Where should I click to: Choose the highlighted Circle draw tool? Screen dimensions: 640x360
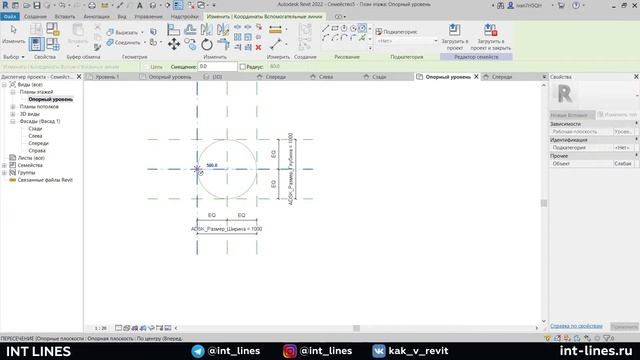(x=362, y=28)
